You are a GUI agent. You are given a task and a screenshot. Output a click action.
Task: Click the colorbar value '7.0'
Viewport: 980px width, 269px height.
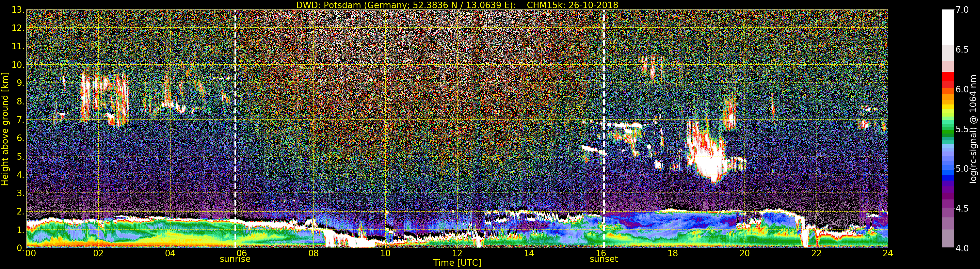[962, 10]
